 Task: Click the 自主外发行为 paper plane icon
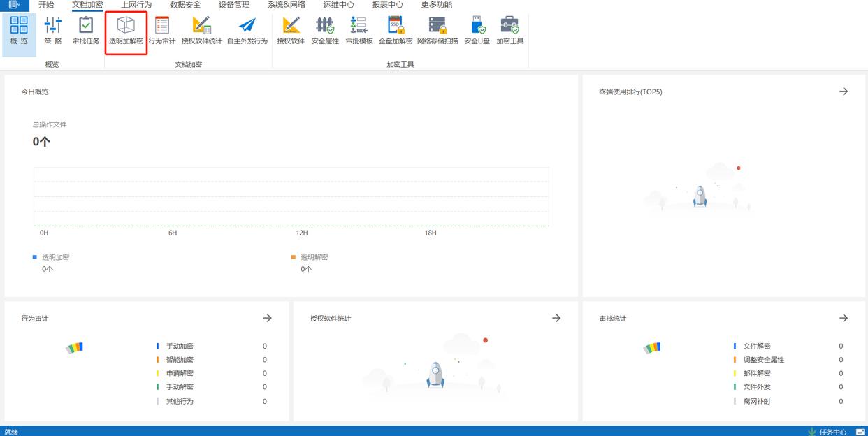247,31
